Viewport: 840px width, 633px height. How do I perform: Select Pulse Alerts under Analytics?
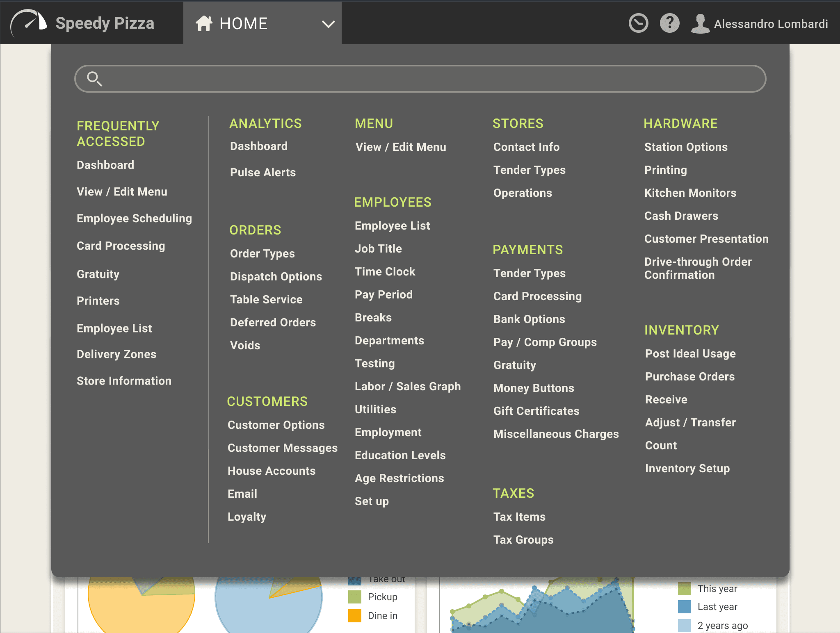(x=262, y=172)
